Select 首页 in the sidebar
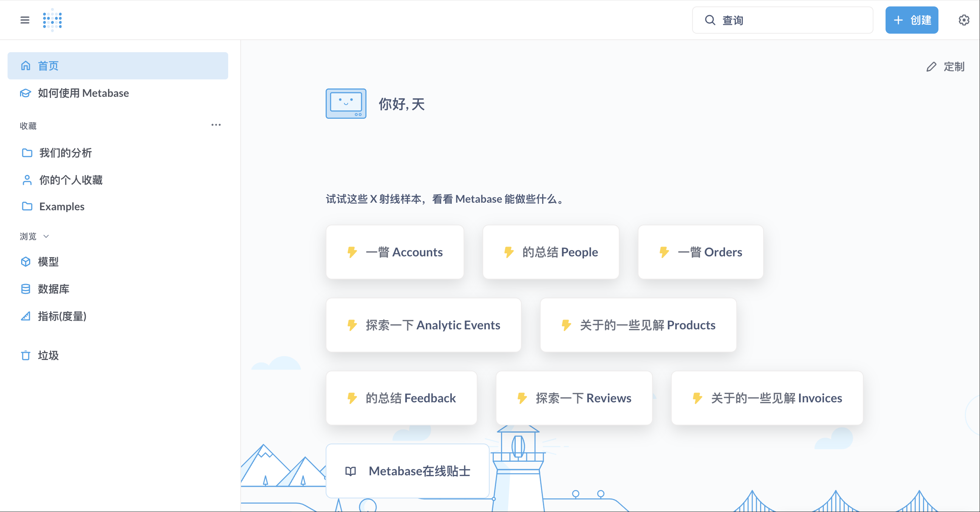The width and height of the screenshot is (980, 512). click(x=117, y=66)
